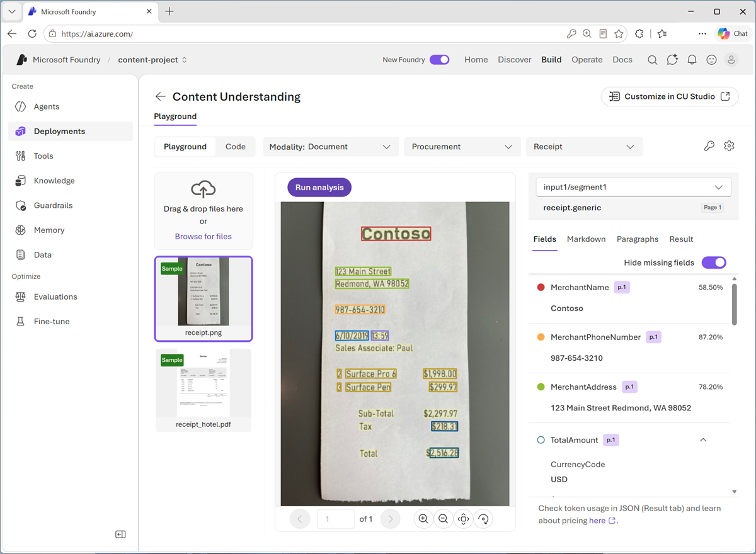Viewport: 756px width, 554px height.
Task: Open the Receipt analyzer dropdown
Action: pos(584,147)
